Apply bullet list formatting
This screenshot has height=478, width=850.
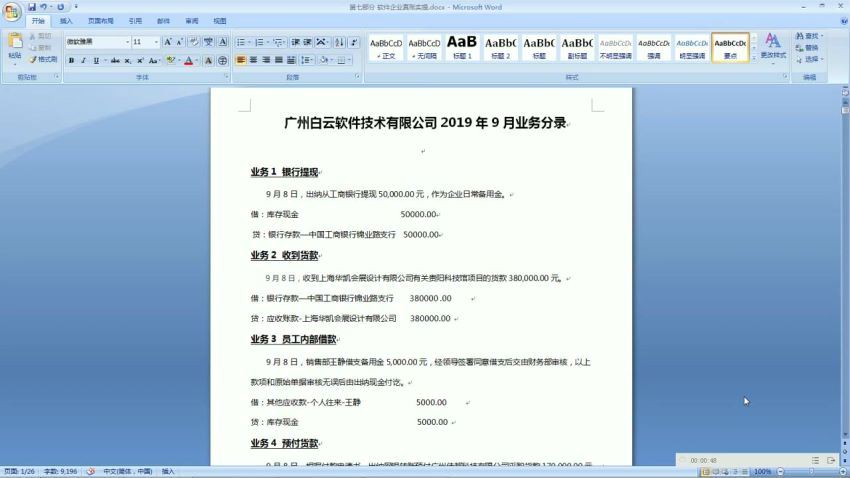(x=241, y=42)
